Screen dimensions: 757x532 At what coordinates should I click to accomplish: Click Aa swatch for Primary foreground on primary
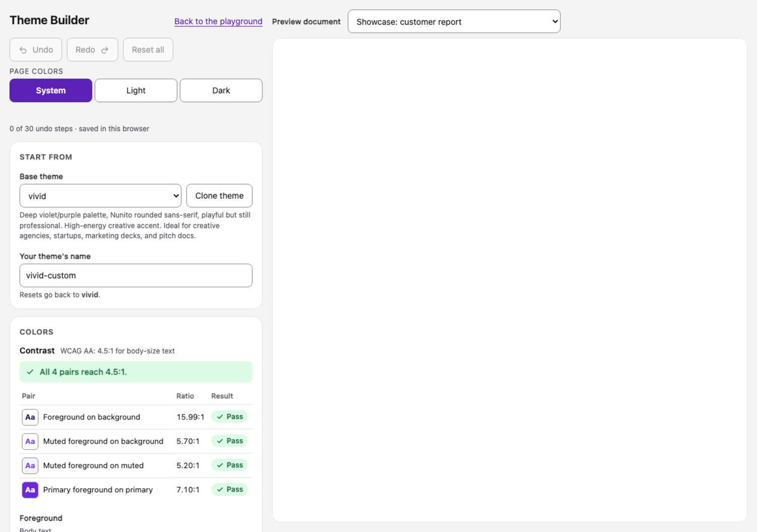(30, 490)
